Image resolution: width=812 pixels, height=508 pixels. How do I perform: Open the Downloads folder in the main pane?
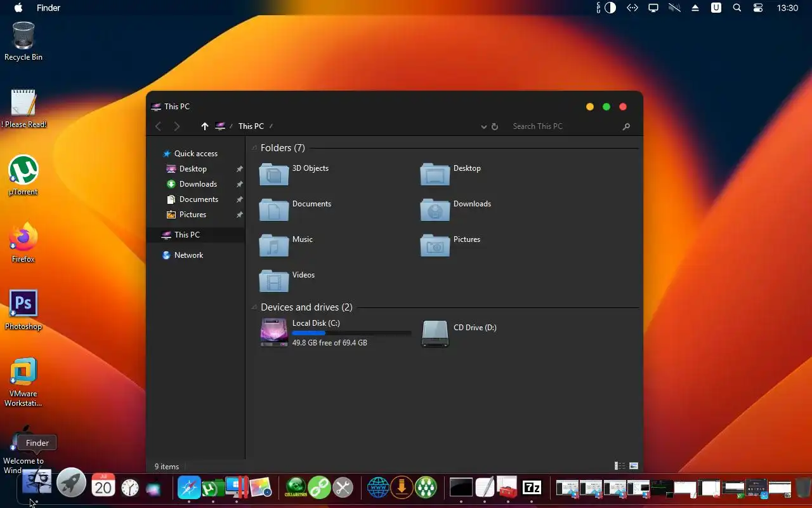456,210
